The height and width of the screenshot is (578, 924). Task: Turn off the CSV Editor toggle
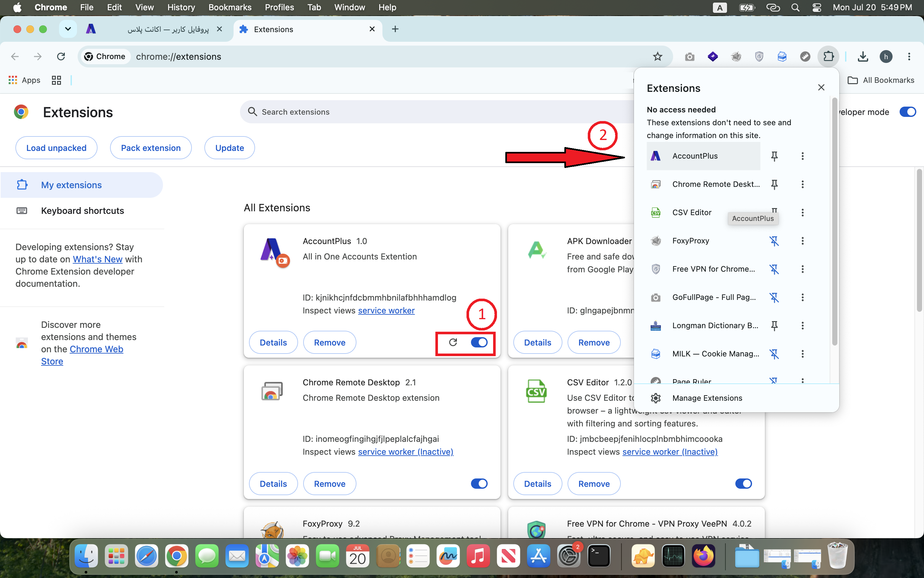[743, 484]
